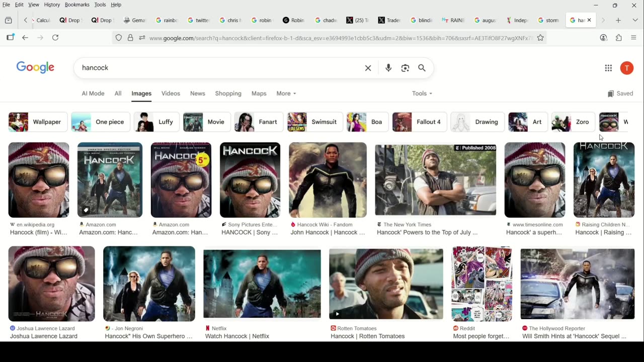Screen dimensions: 644x362
Task: Open the File menu
Action: pos(6,5)
